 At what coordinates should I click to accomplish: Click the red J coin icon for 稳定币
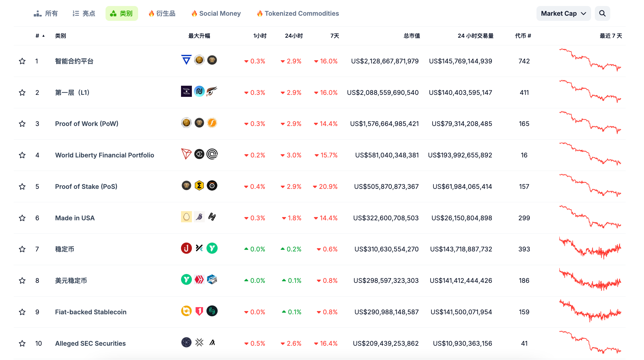point(186,248)
